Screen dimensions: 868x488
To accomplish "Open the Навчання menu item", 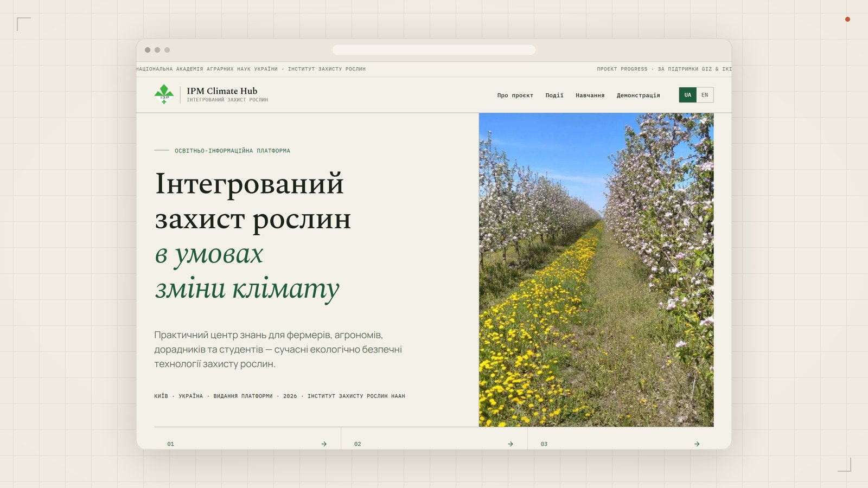I will 590,95.
